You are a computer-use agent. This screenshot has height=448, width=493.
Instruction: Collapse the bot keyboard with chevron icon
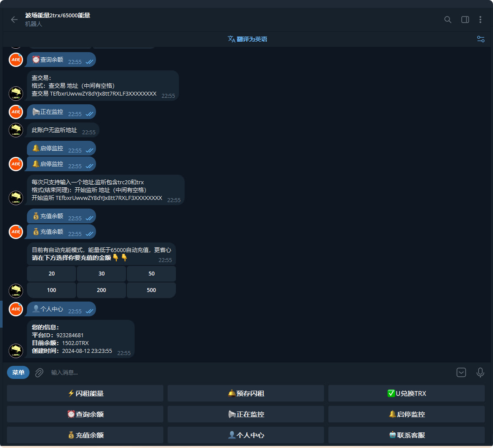tap(461, 372)
